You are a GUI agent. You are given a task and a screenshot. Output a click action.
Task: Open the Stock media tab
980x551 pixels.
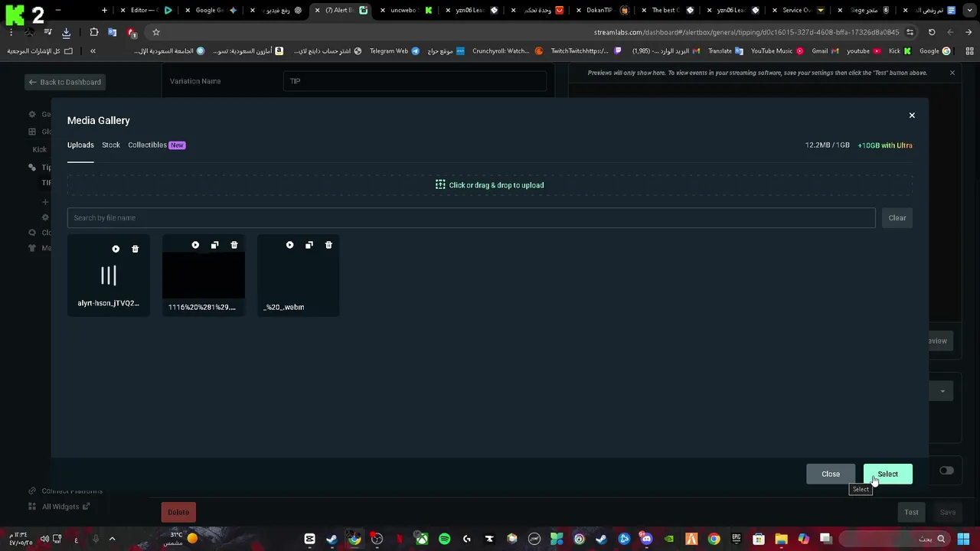[x=111, y=145]
